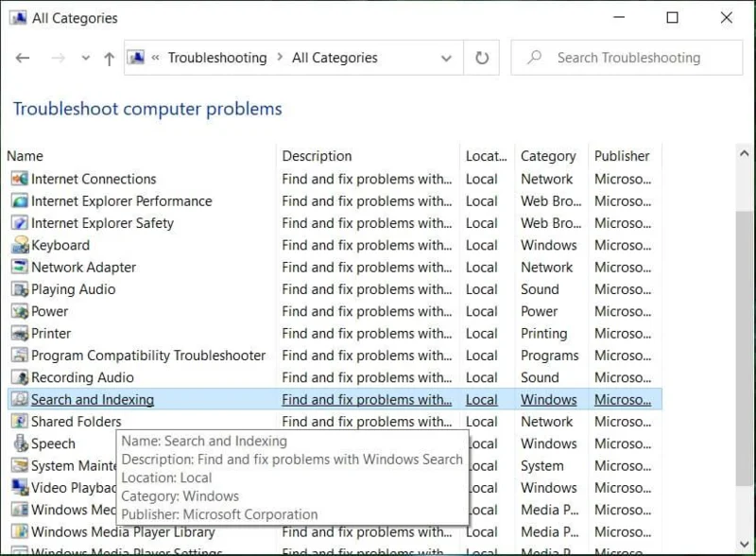The width and height of the screenshot is (756, 556).
Task: Select the Internet Explorer Safety name
Action: click(102, 223)
